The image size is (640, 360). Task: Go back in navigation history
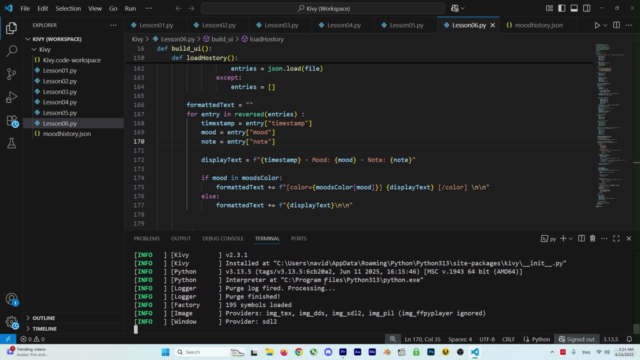click(178, 8)
